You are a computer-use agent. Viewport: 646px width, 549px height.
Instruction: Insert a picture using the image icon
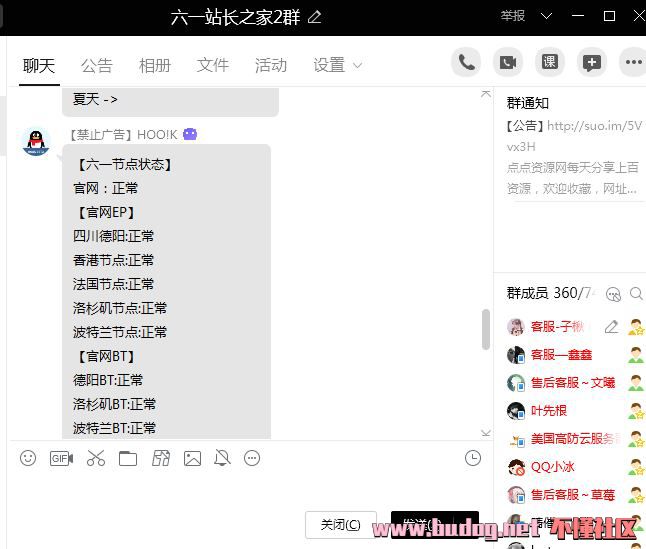tap(192, 458)
